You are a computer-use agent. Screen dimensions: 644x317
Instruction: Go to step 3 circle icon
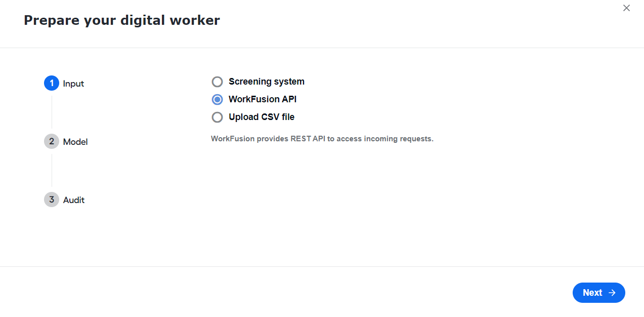pyautogui.click(x=52, y=200)
